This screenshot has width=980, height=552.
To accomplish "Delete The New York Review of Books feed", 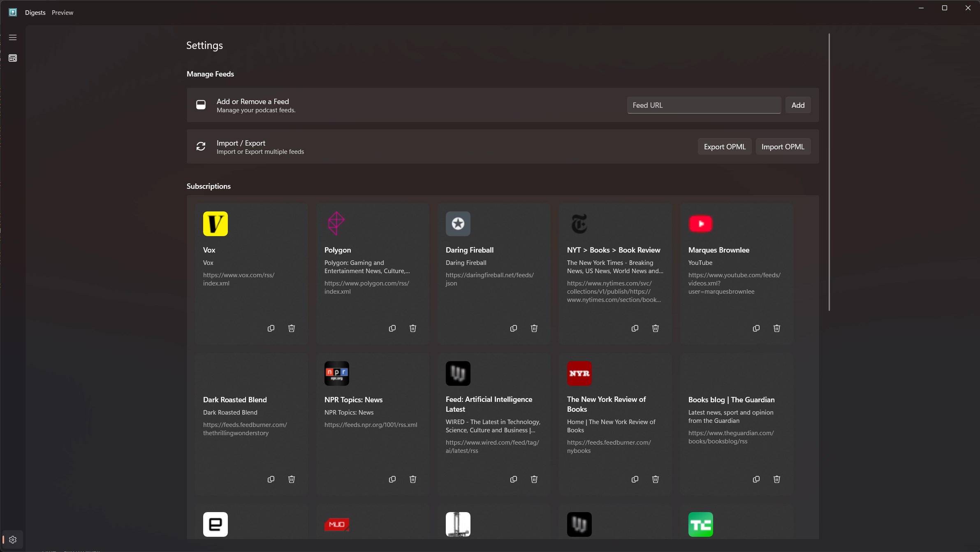I will pyautogui.click(x=656, y=479).
